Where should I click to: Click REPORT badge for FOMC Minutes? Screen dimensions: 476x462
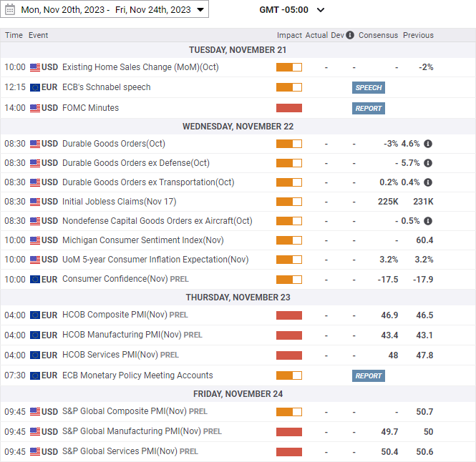point(369,108)
